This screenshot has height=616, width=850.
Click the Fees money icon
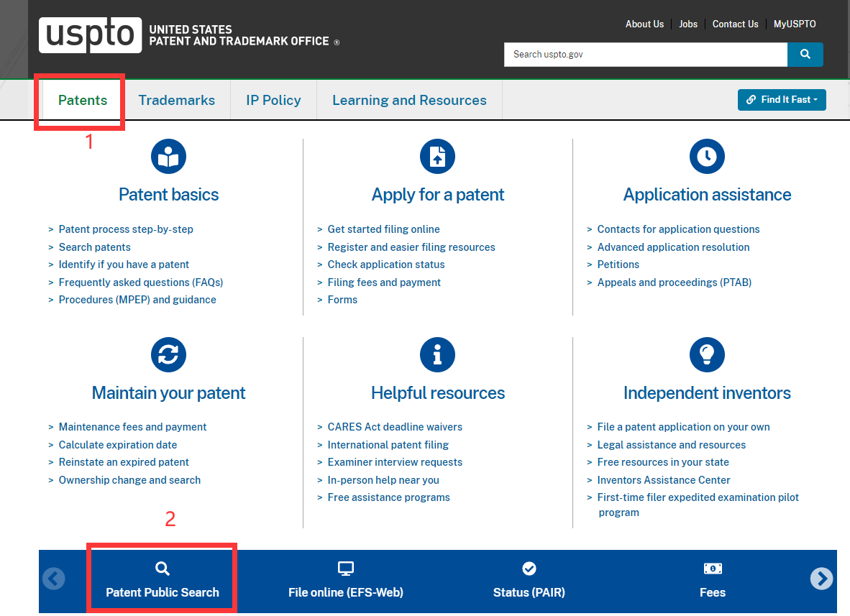coord(713,569)
